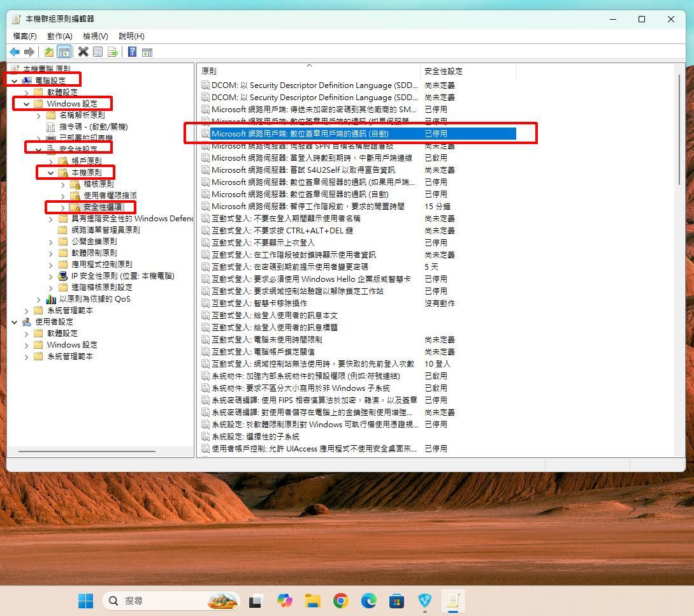The height and width of the screenshot is (616, 694).
Task: Open Google Chrome from the taskbar
Action: 340,601
